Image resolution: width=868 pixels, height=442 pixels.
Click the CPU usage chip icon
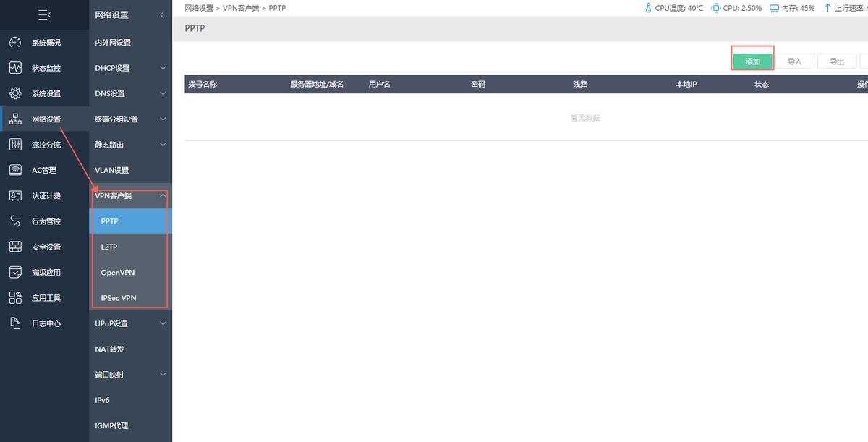pos(715,8)
